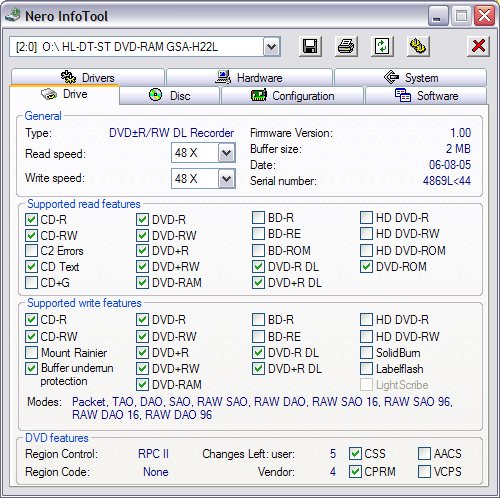Toggle the VCPS checkbox
Screen dimensions: 500x498
[x=424, y=471]
